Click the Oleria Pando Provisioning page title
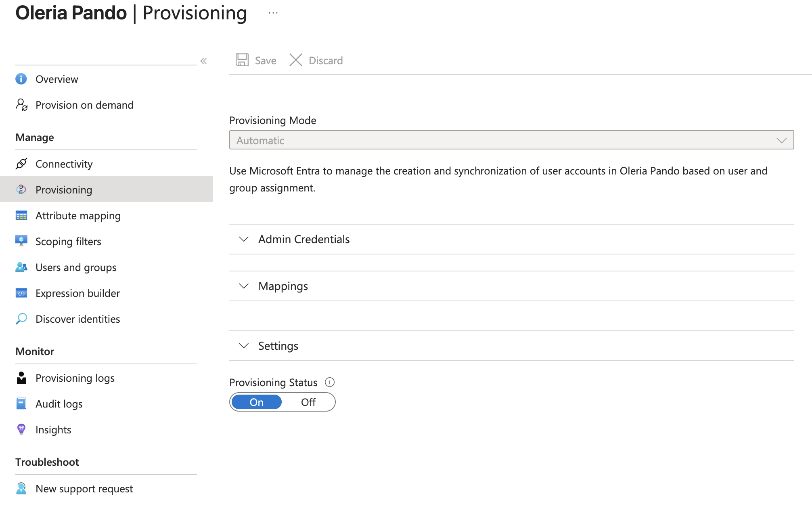Screen dimensions: 812x517 point(131,13)
